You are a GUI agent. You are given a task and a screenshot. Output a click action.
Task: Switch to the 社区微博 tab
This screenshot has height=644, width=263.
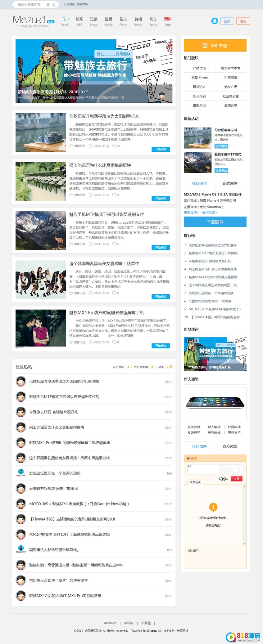[x=199, y=446]
